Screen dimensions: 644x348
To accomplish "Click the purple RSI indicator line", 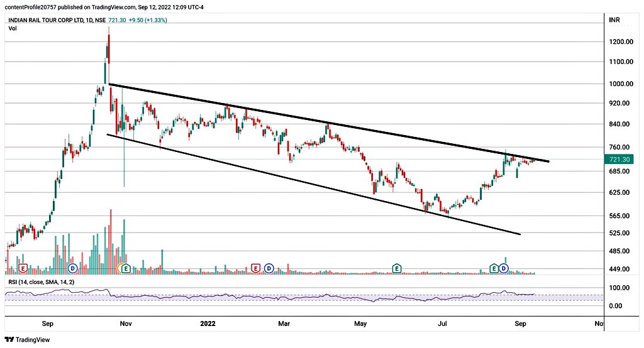I will pyautogui.click(x=269, y=296).
